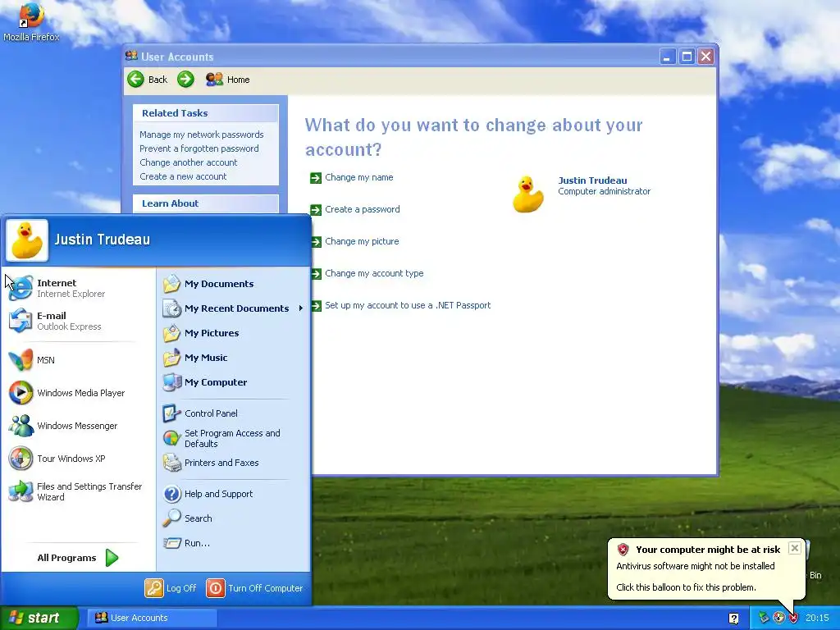
Task: Open My Computer
Action: pos(233,382)
